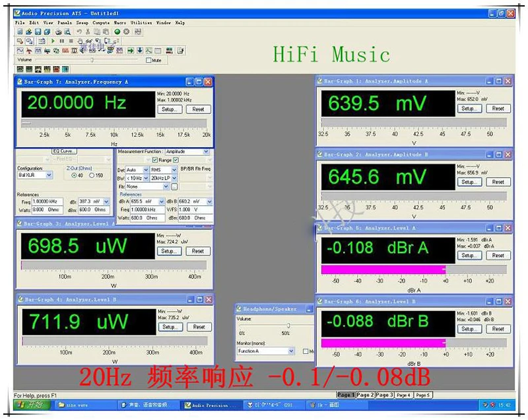This screenshot has height=420, width=528.
Task: Open the 20kHz LP bandwidth dropdown
Action: (x=174, y=178)
